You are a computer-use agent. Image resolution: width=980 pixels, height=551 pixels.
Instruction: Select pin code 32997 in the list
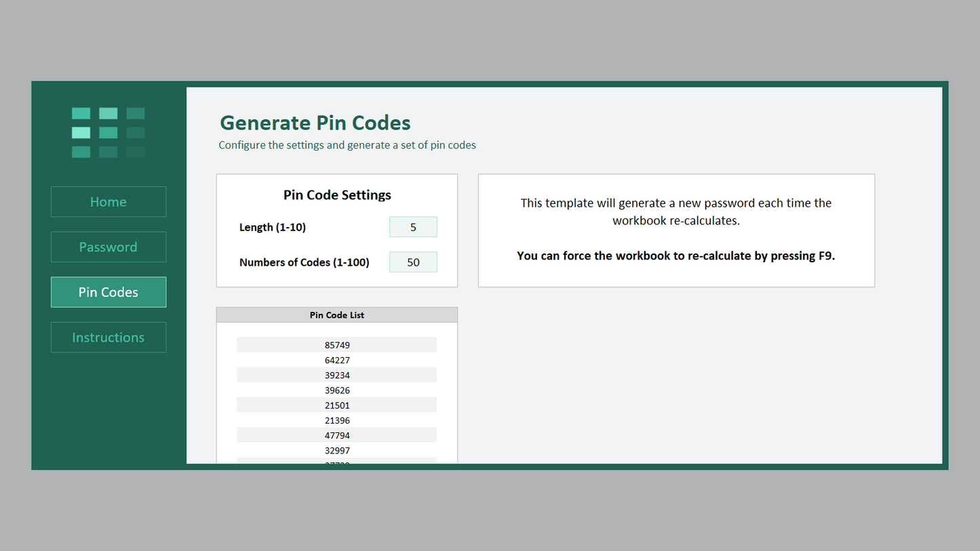pos(337,451)
